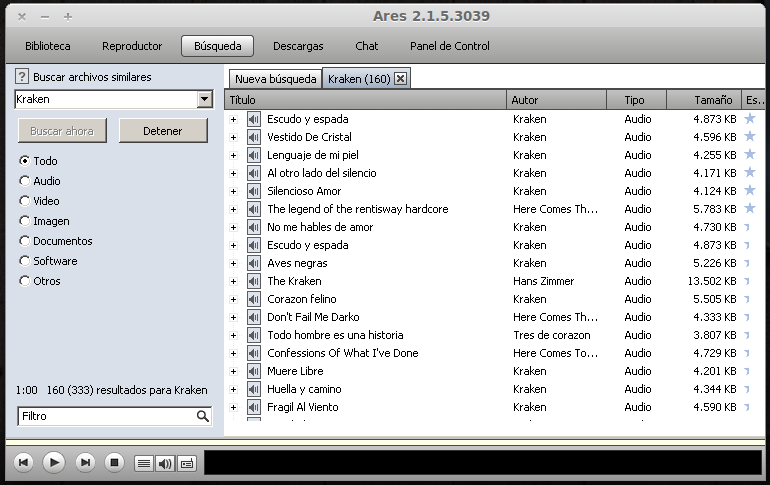Sort results by Autor column header
This screenshot has height=485, width=770.
[556, 100]
